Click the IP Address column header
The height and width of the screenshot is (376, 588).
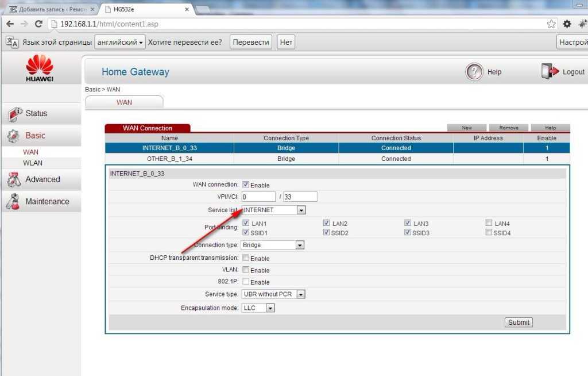coord(488,138)
